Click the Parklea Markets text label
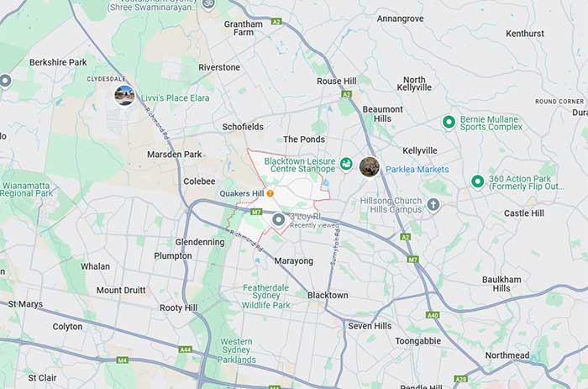Viewport: 588px width, 389px height. [417, 170]
